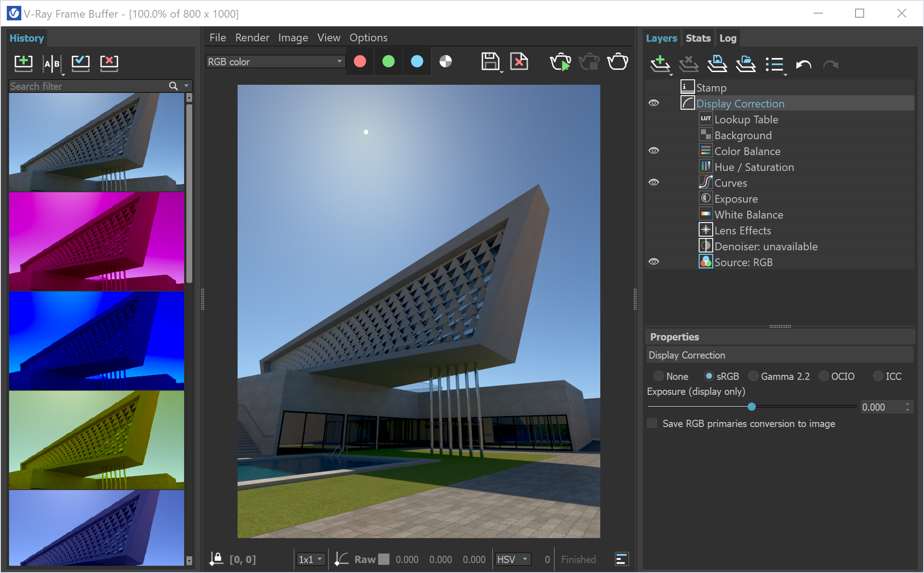
Task: Open the Render menu
Action: click(252, 38)
